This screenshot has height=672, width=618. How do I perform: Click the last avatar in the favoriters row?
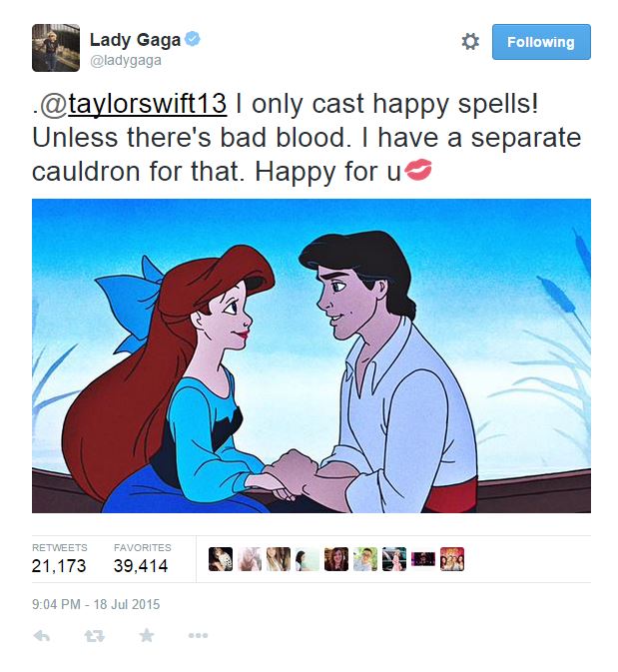pyautogui.click(x=452, y=559)
